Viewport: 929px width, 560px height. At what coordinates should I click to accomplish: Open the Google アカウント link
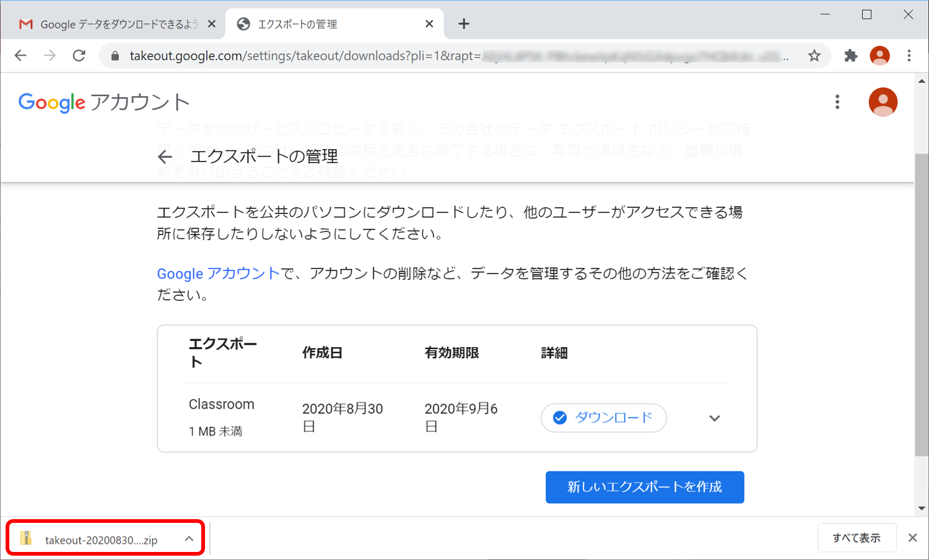[x=219, y=274]
